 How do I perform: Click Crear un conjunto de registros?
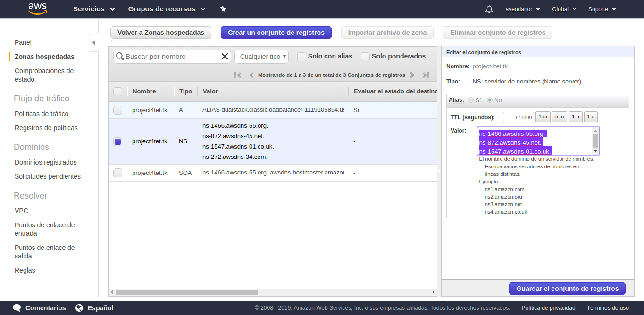pos(276,33)
